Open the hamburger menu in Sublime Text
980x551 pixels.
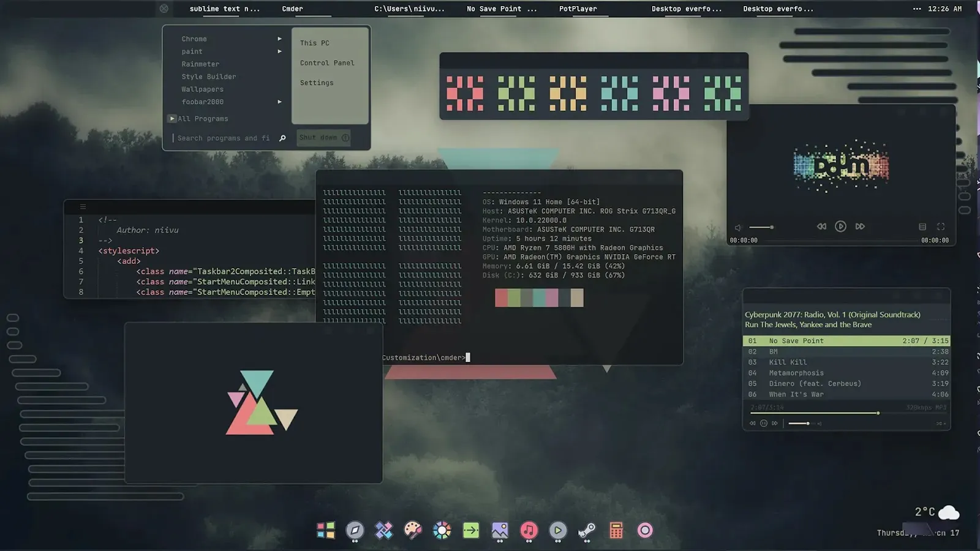coord(83,207)
